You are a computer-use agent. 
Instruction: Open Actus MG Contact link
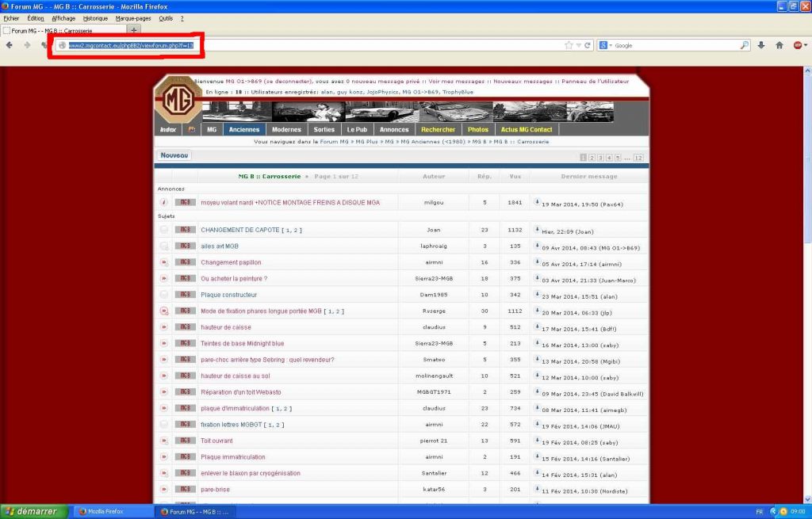click(x=527, y=129)
